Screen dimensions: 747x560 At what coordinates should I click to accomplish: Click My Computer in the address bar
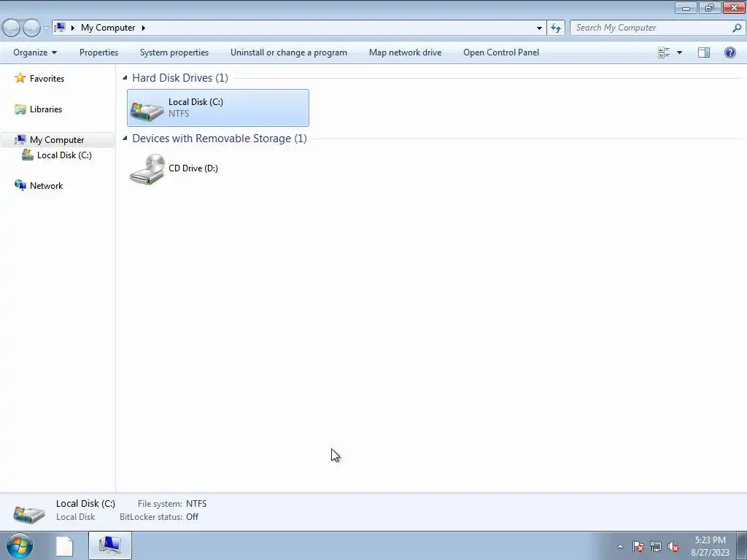(108, 28)
